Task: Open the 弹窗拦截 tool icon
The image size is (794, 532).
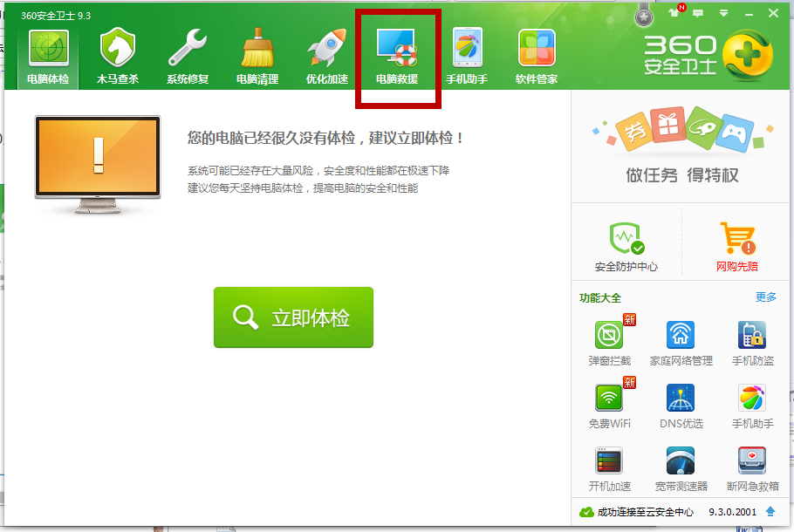Action: pos(609,335)
